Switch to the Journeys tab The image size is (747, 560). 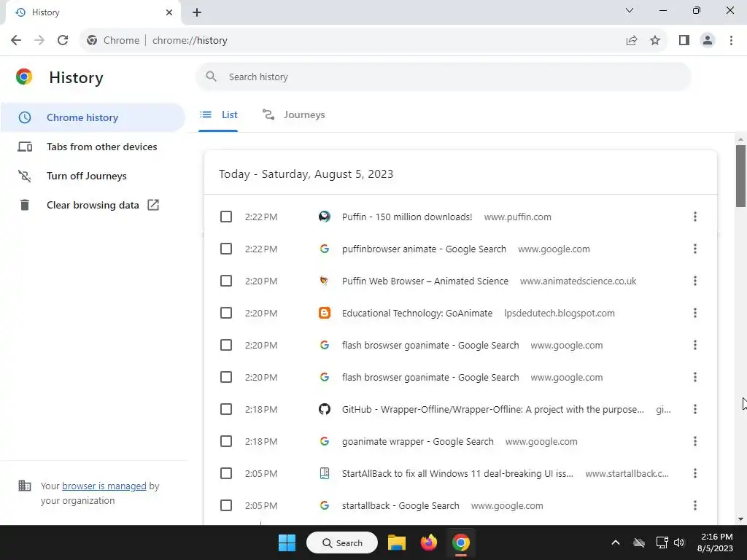294,114
